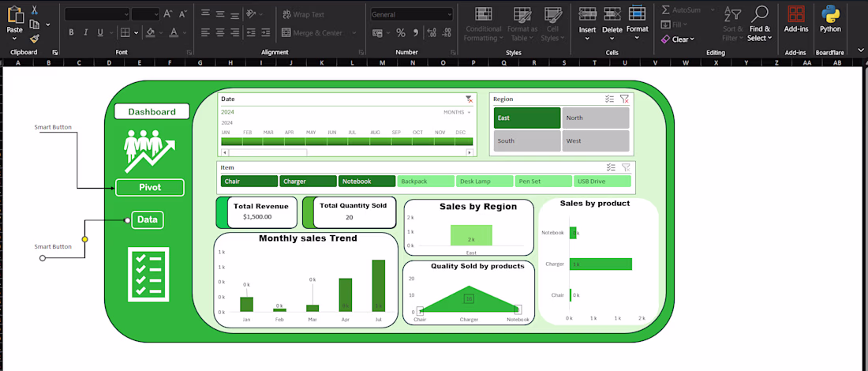The width and height of the screenshot is (868, 371).
Task: Click the Increase Indent icon
Action: point(265,32)
